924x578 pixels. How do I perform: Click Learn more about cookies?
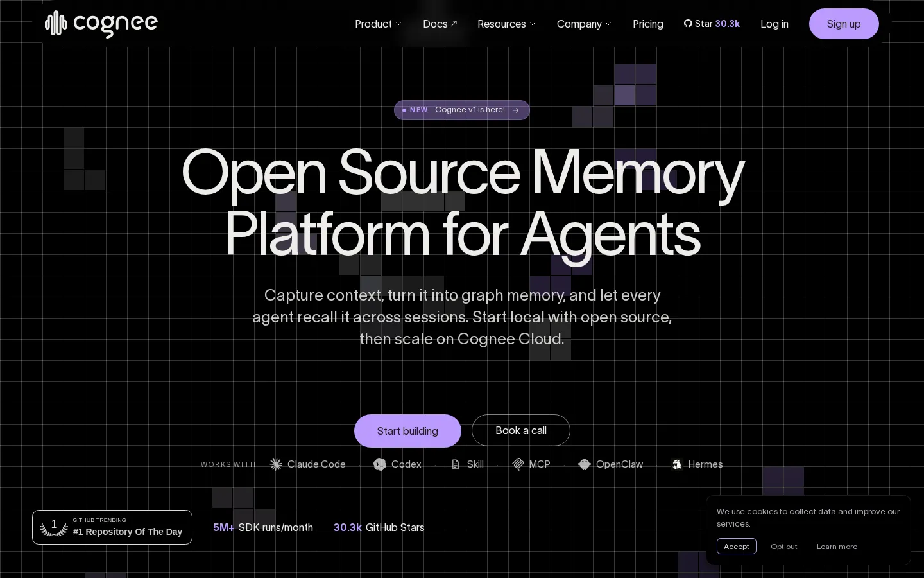pos(837,547)
